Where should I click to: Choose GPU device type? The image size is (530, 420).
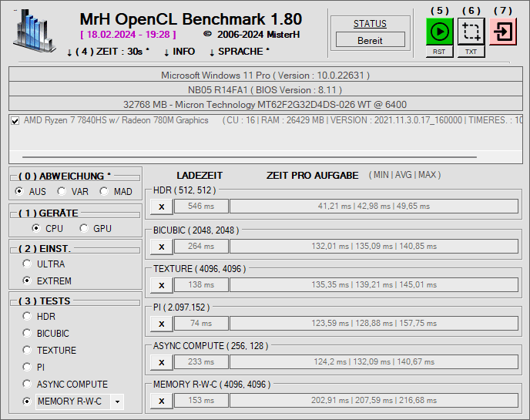(84, 228)
